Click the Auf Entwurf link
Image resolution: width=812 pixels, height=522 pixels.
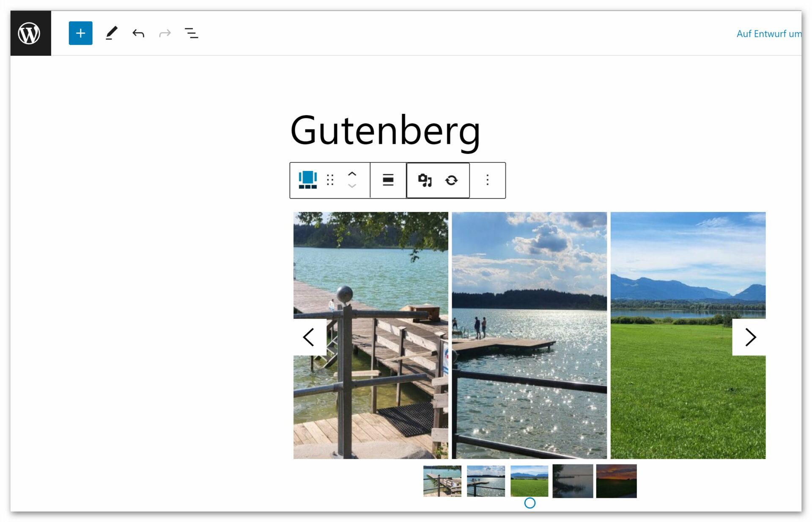(768, 34)
